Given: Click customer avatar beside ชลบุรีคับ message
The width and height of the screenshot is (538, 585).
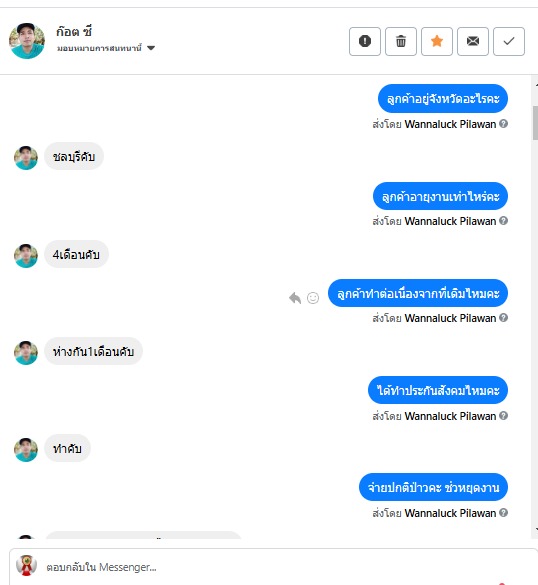Looking at the screenshot, I should coord(26,158).
